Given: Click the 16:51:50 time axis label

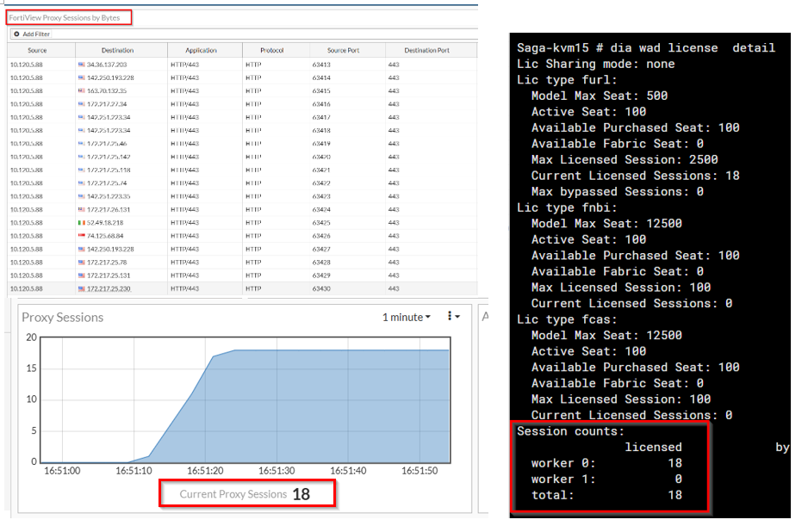Looking at the screenshot, I should click(420, 471).
